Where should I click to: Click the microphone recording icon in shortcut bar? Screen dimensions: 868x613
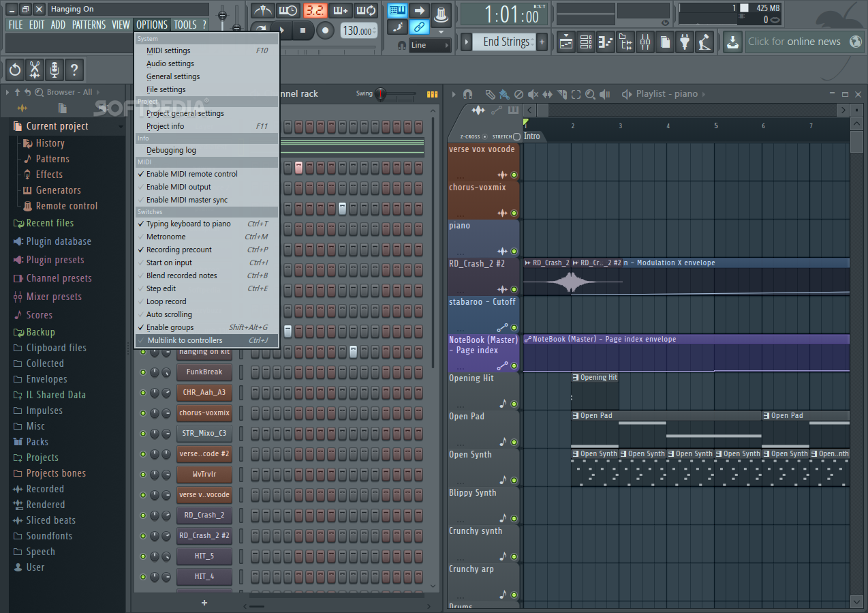[55, 69]
